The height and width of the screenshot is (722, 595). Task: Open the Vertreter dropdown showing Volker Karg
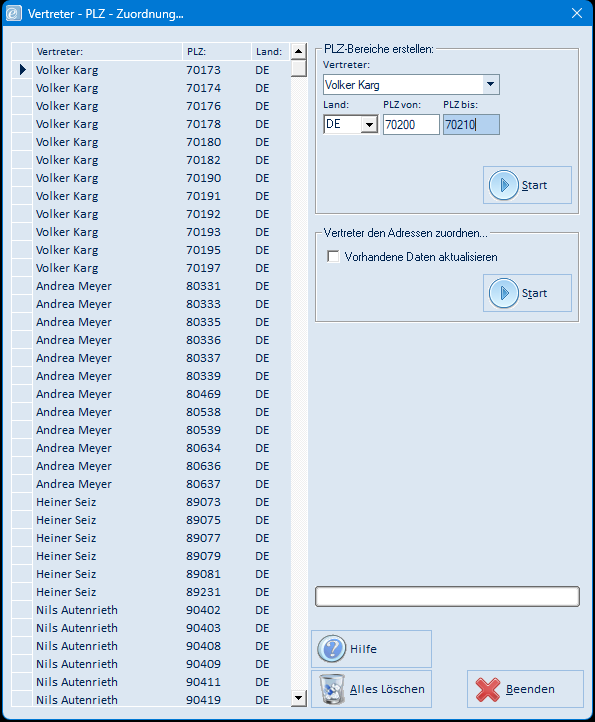click(491, 84)
